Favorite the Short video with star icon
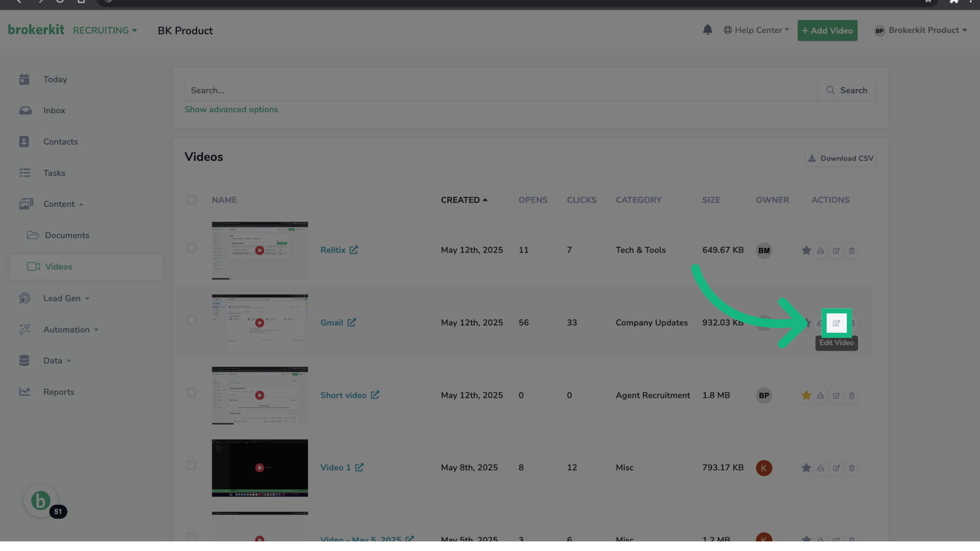The image size is (980, 551). (806, 395)
